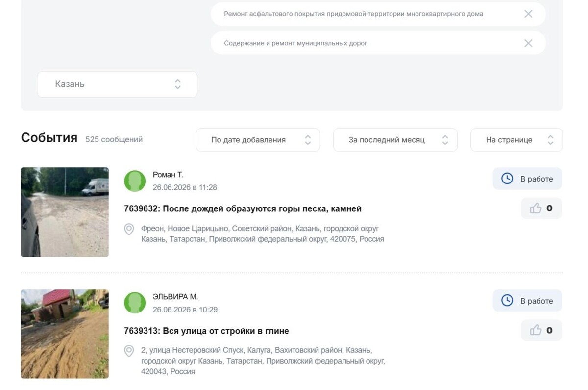Click the address text starting with Фреон, Новое Царицыно

click(x=263, y=234)
